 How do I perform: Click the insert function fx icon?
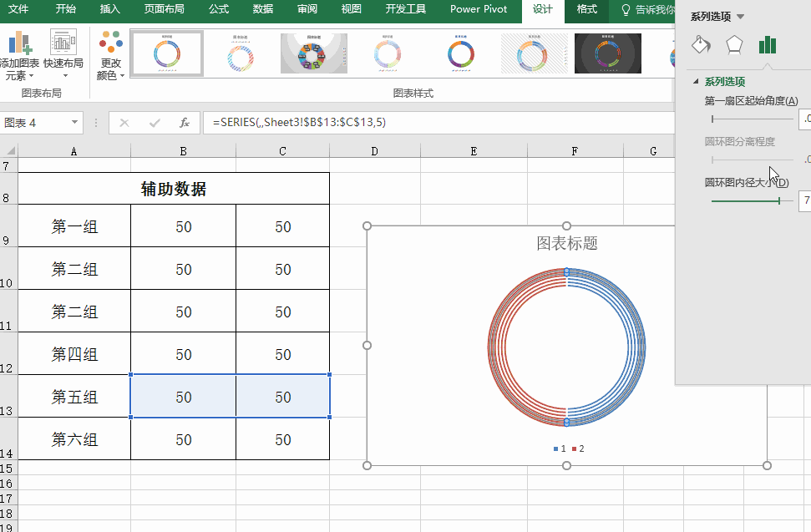pos(185,123)
